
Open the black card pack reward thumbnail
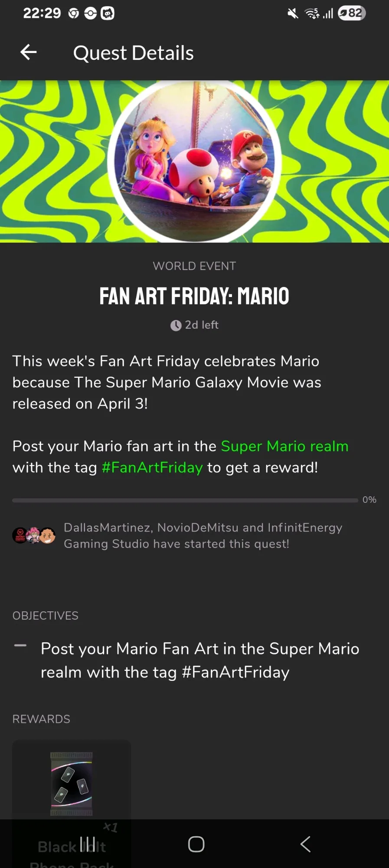(x=72, y=783)
